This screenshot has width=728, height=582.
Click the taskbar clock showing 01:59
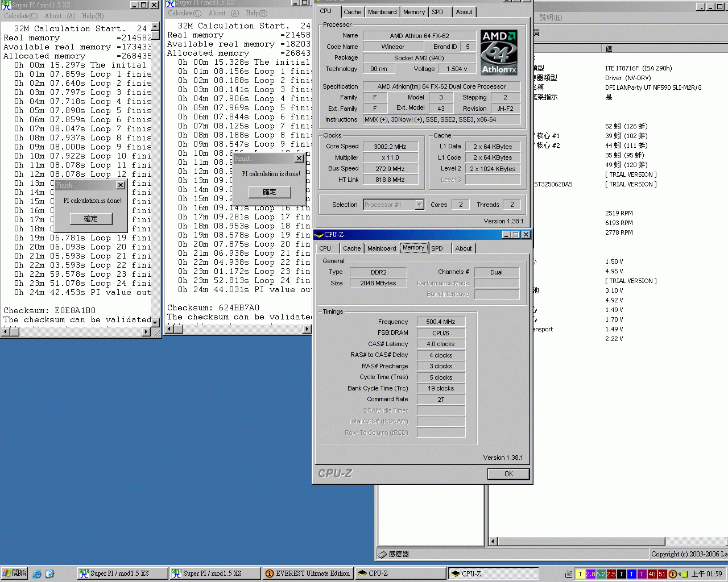[707, 574]
